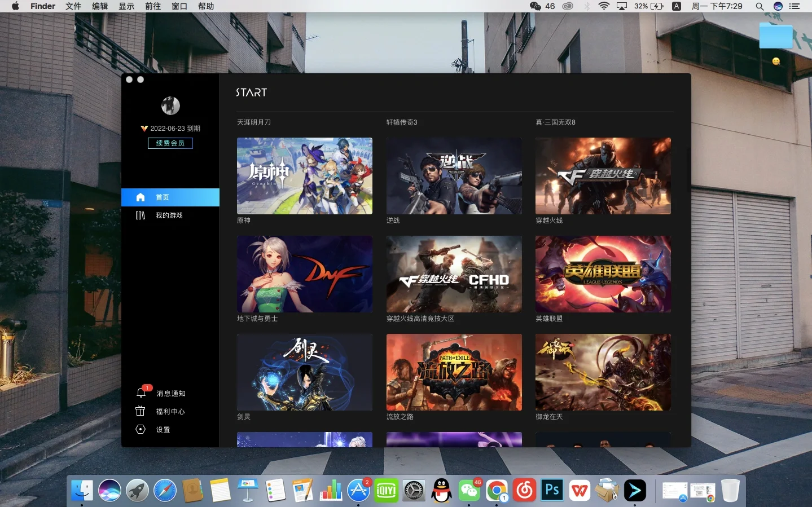This screenshot has width=812, height=507.
Task: Open the 流放之路 game thumbnail
Action: click(454, 372)
